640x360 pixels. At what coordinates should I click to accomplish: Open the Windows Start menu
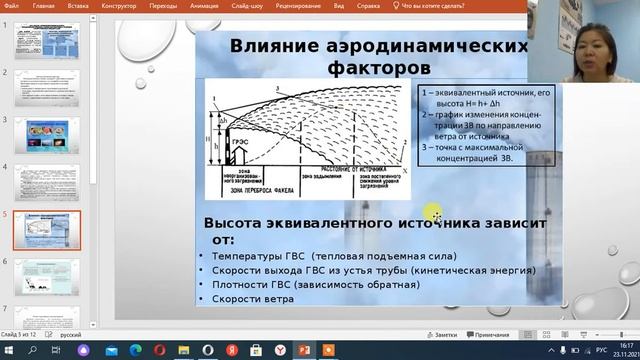click(8, 350)
